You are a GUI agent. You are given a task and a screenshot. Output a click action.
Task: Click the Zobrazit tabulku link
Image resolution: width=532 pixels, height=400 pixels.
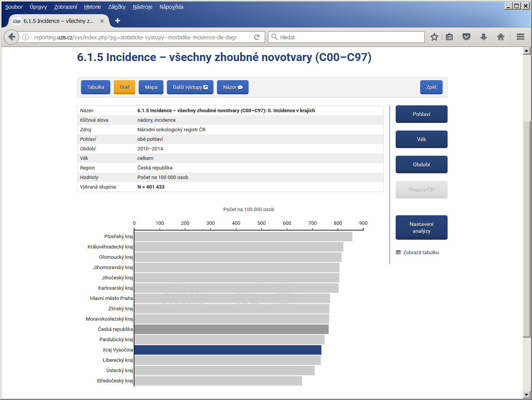click(x=421, y=253)
